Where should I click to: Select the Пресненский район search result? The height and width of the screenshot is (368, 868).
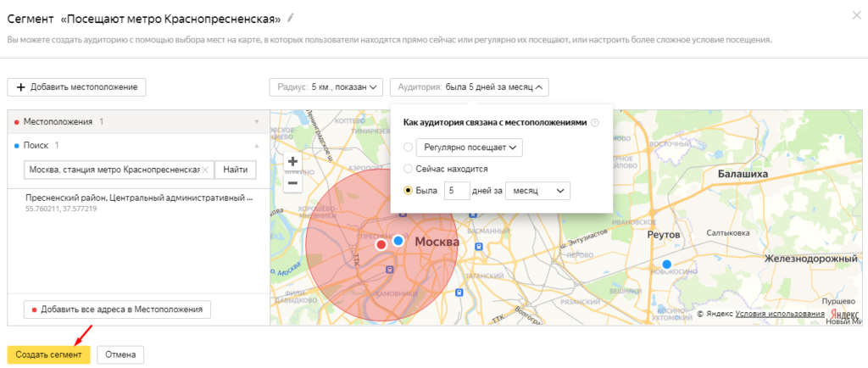(138, 204)
